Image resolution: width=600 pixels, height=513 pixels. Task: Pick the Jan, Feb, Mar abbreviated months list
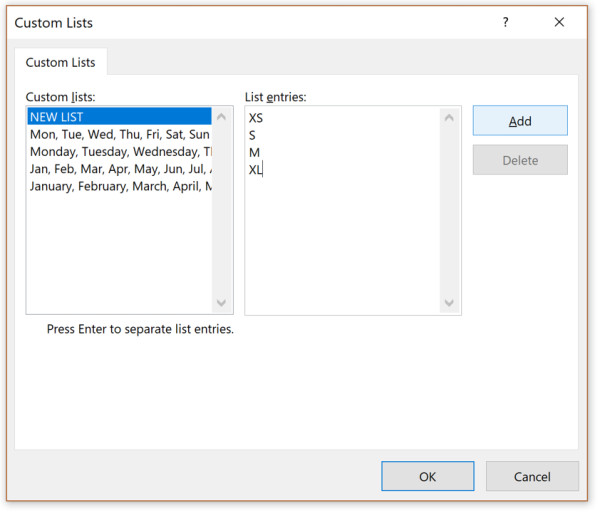tap(119, 169)
